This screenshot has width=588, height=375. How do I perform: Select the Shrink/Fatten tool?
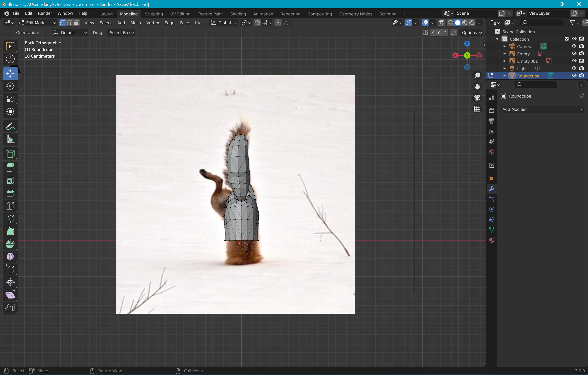point(10,282)
